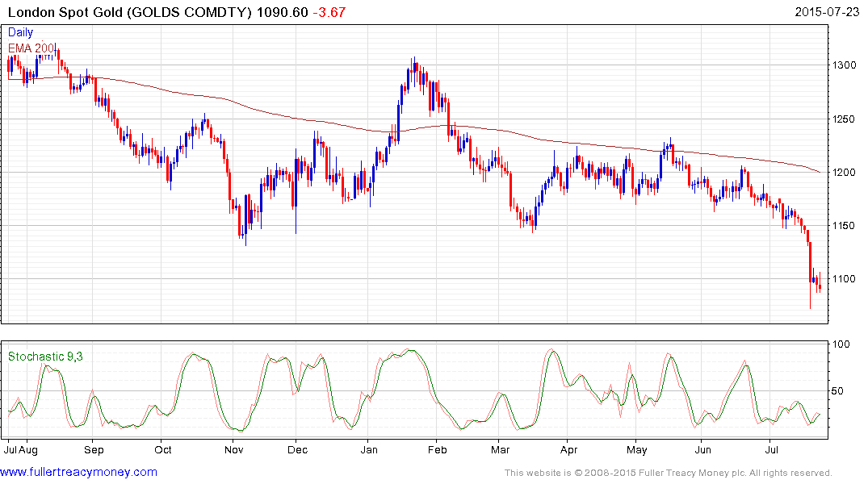Click the 1100 price axis label
The width and height of the screenshot is (868, 484).
click(845, 279)
